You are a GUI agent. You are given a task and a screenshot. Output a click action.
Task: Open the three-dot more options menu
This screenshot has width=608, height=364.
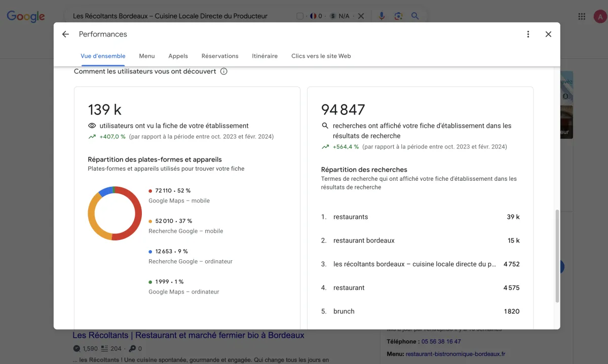coord(528,34)
